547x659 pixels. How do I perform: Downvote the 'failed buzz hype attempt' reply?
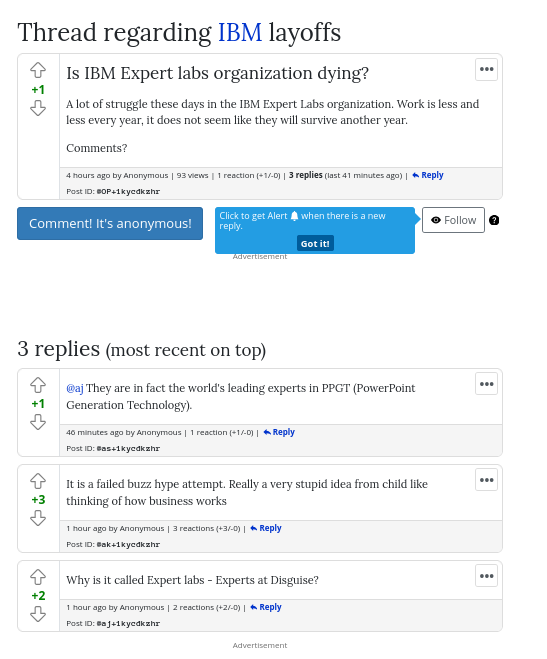[x=38, y=518]
